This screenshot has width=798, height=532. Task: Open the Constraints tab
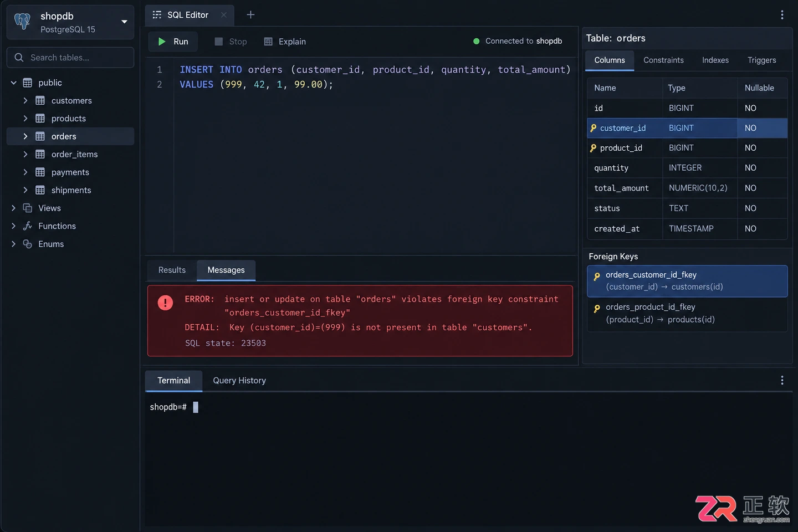coord(663,60)
